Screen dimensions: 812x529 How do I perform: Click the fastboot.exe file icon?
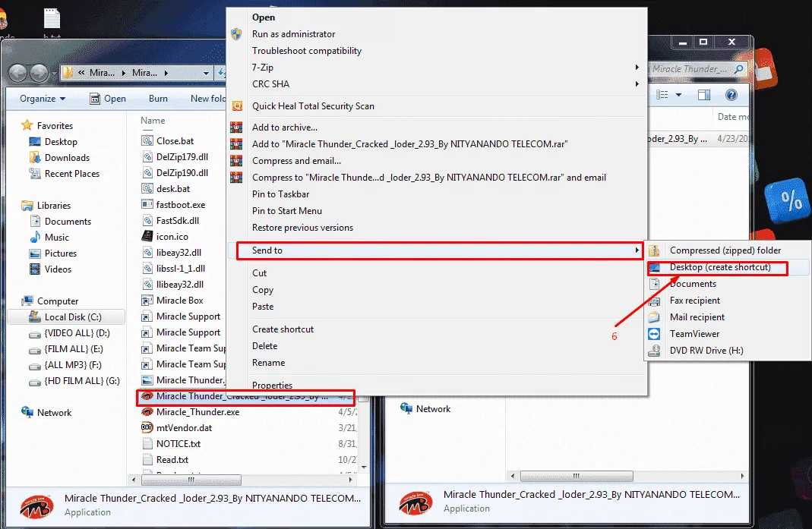(147, 205)
